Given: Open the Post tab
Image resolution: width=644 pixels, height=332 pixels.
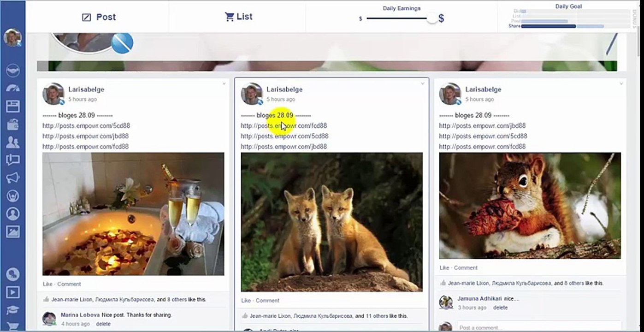Looking at the screenshot, I should point(99,17).
